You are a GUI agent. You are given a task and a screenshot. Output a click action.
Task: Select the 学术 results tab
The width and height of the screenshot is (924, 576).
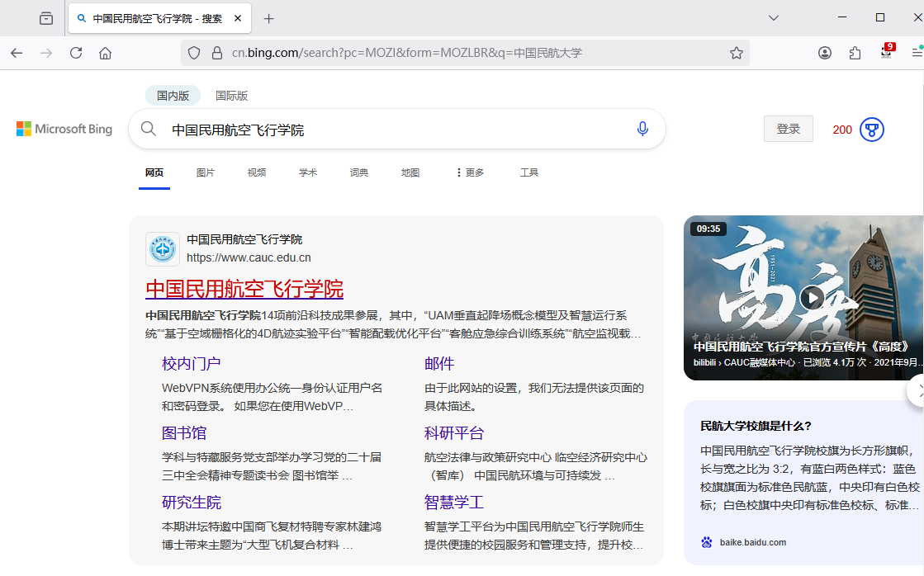(x=308, y=172)
